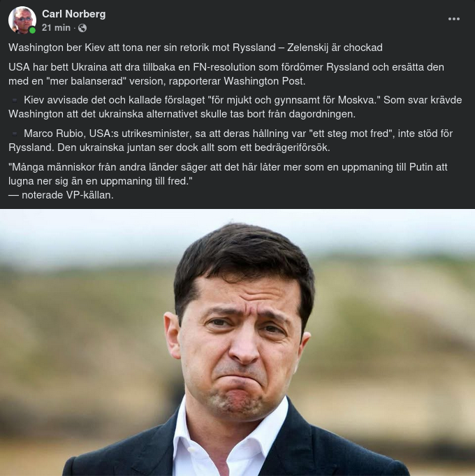Screen dimensions: 475x476
Task: Click Carl Norberg's round profile picture
Action: (22, 20)
